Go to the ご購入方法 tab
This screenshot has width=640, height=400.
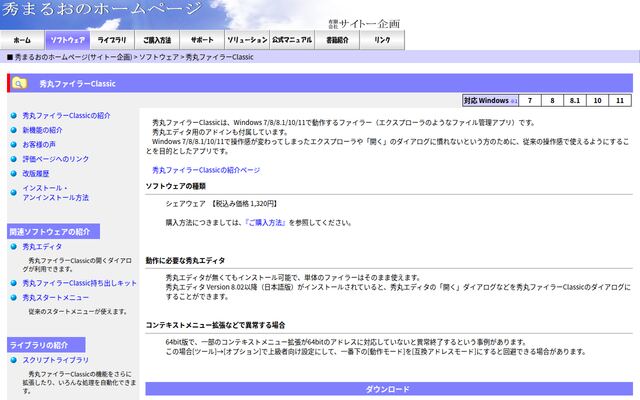[157, 40]
